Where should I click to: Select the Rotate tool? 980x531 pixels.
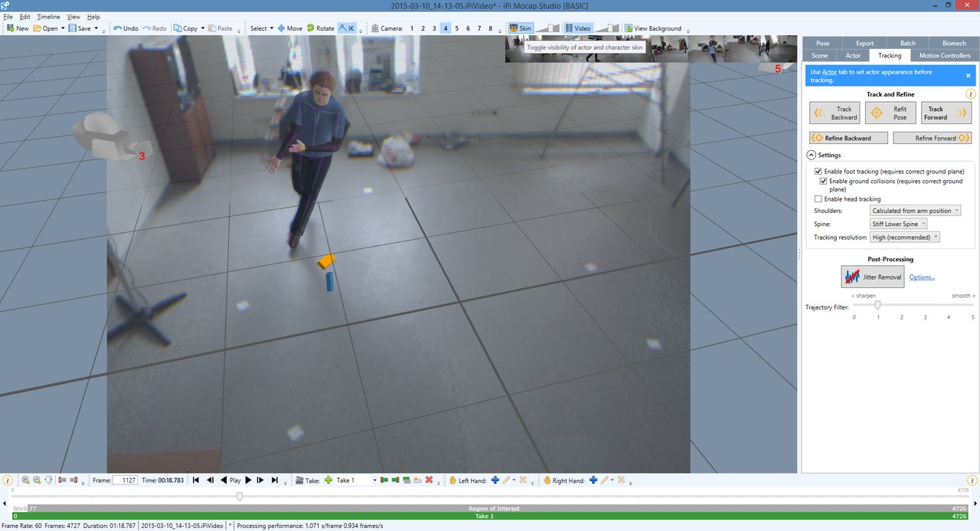coord(320,28)
